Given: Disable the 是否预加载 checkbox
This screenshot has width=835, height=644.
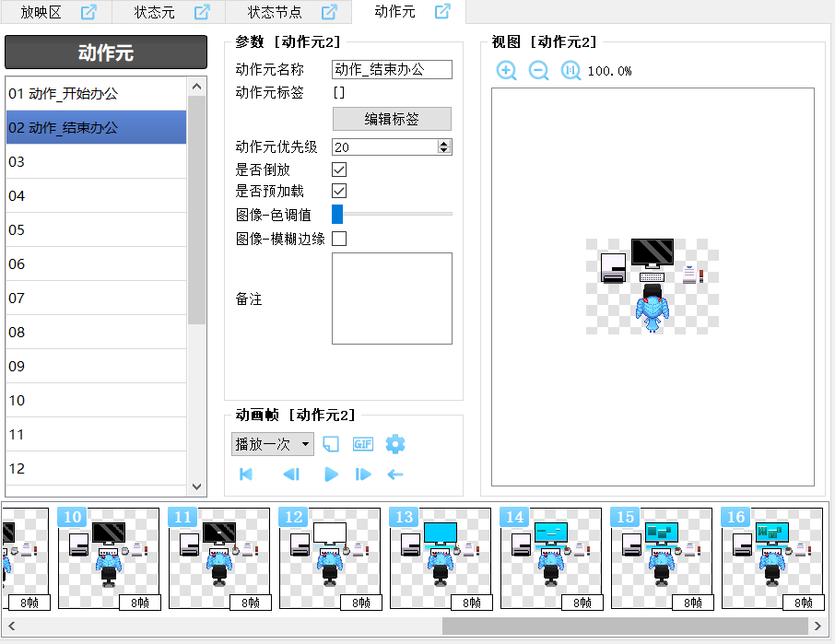Looking at the screenshot, I should click(339, 191).
